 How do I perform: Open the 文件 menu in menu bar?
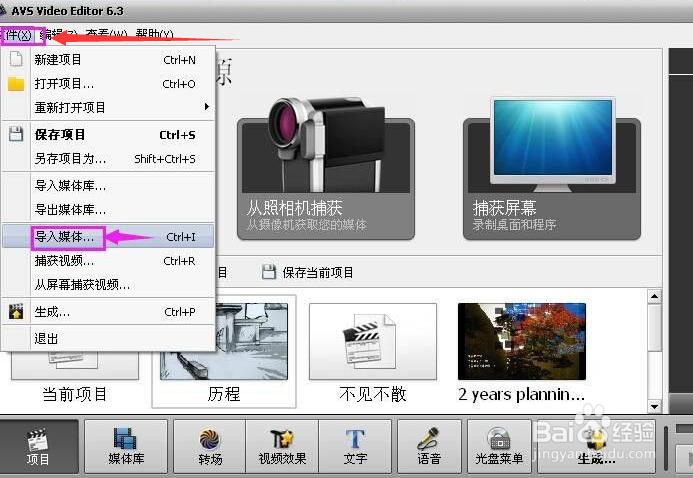(18, 35)
